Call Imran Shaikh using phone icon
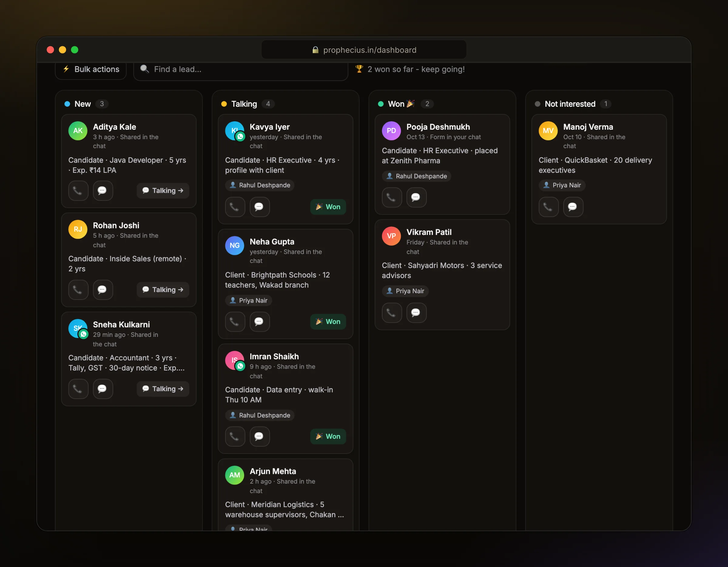The width and height of the screenshot is (728, 567). (235, 436)
